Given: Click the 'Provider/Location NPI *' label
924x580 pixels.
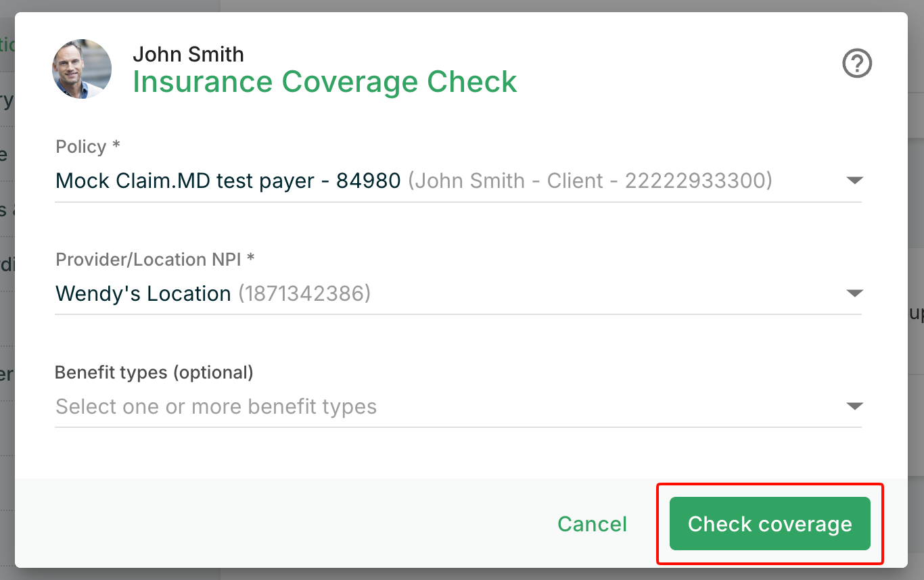Looking at the screenshot, I should [155, 260].
